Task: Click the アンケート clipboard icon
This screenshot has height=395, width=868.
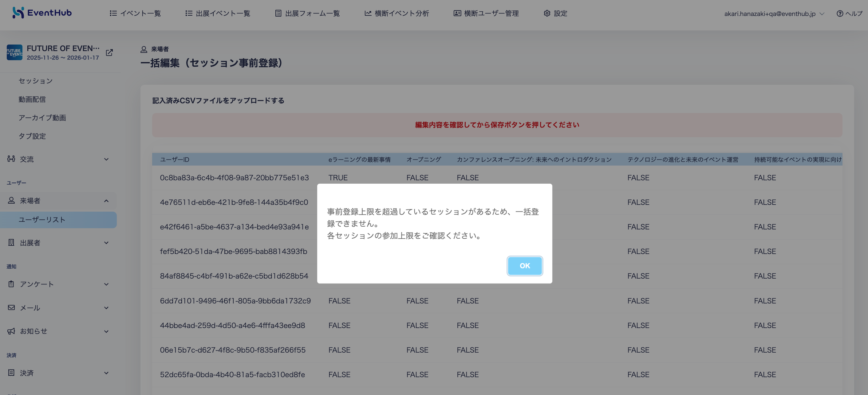Action: click(x=11, y=284)
